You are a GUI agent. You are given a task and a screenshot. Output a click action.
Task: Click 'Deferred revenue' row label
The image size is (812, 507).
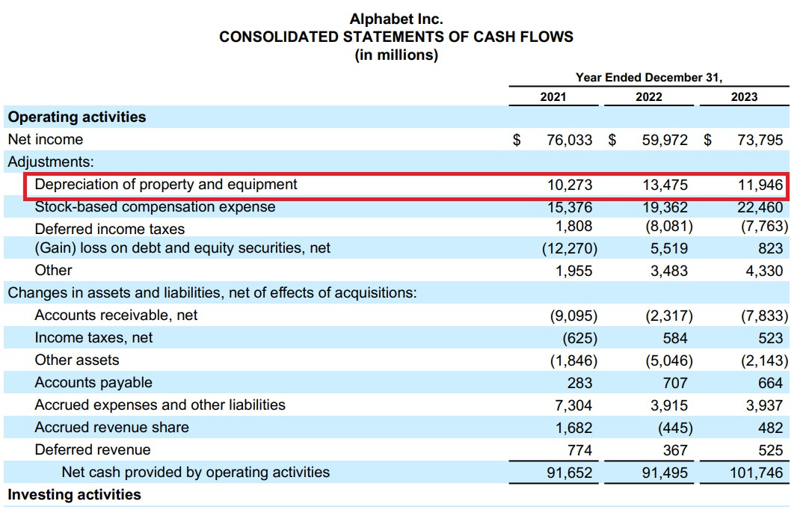(93, 449)
